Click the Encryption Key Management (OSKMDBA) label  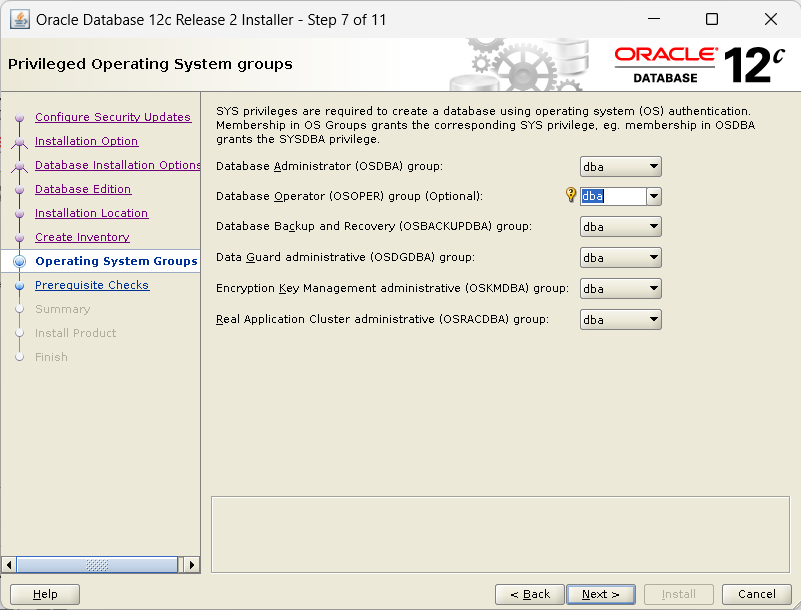392,288
